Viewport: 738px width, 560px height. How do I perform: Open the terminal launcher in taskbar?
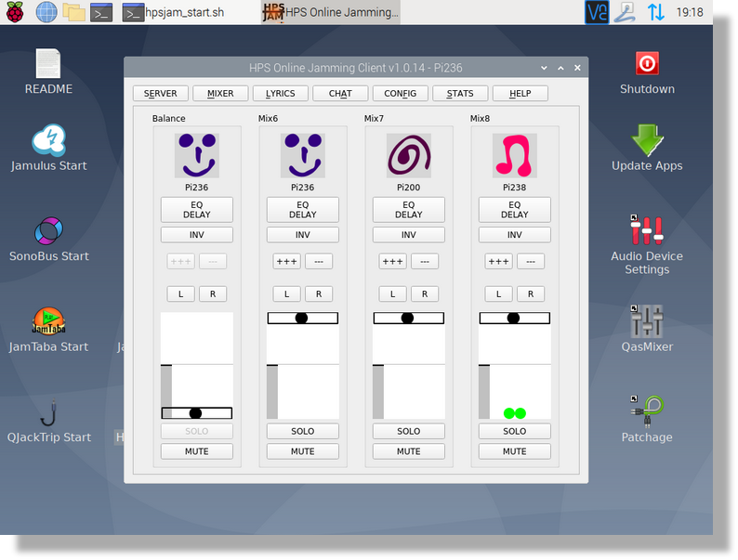tap(101, 12)
